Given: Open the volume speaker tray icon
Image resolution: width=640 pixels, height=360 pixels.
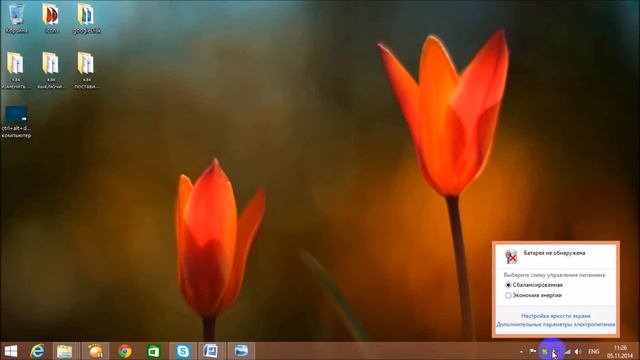Looking at the screenshot, I should pos(578,351).
